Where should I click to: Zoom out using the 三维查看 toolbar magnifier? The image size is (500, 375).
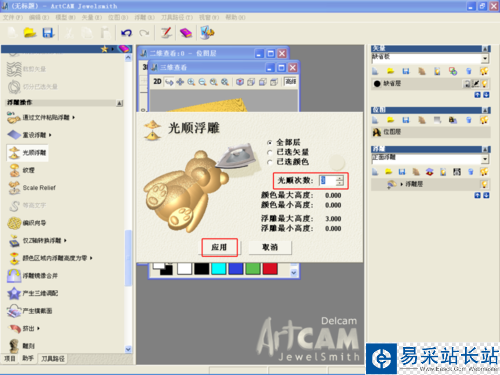[202, 82]
